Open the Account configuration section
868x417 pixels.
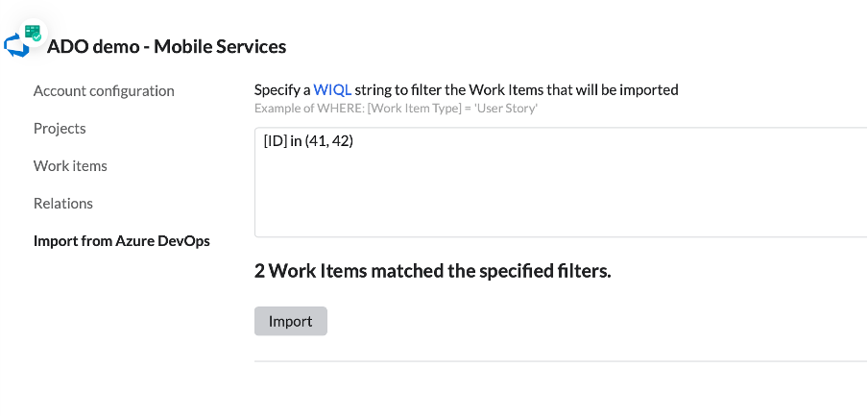tap(104, 91)
